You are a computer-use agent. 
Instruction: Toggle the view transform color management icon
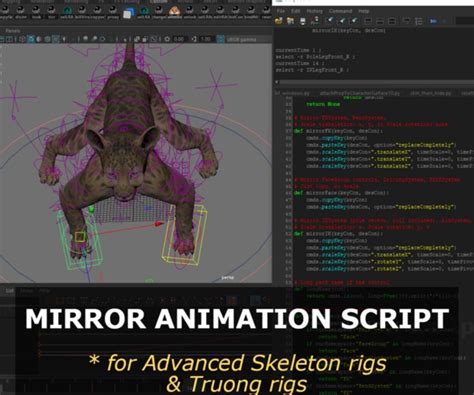[x=220, y=39]
